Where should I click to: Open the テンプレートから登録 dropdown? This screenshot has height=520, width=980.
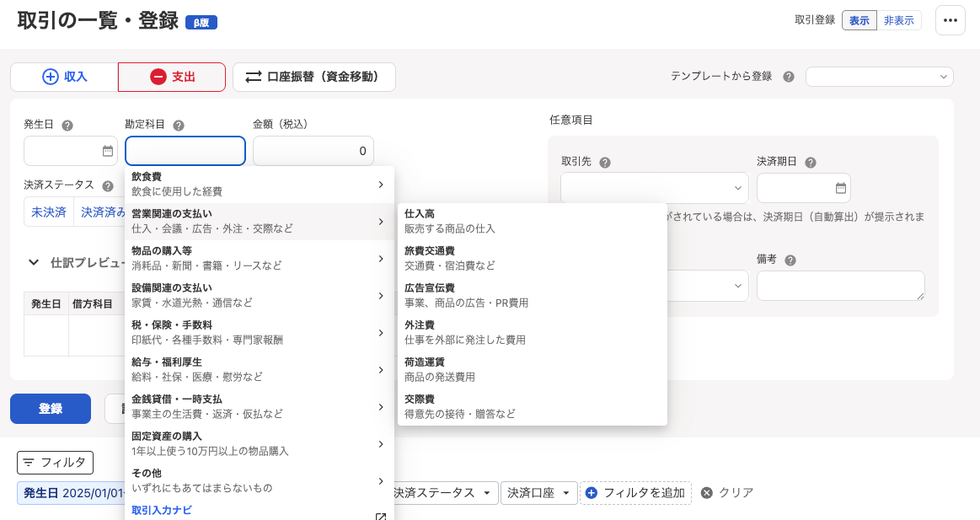click(x=879, y=76)
